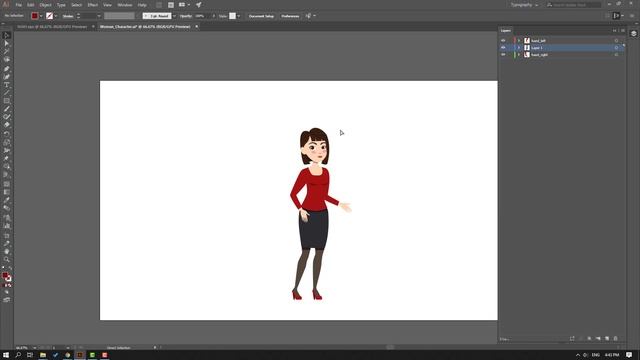Select the Selection tool

click(7, 36)
